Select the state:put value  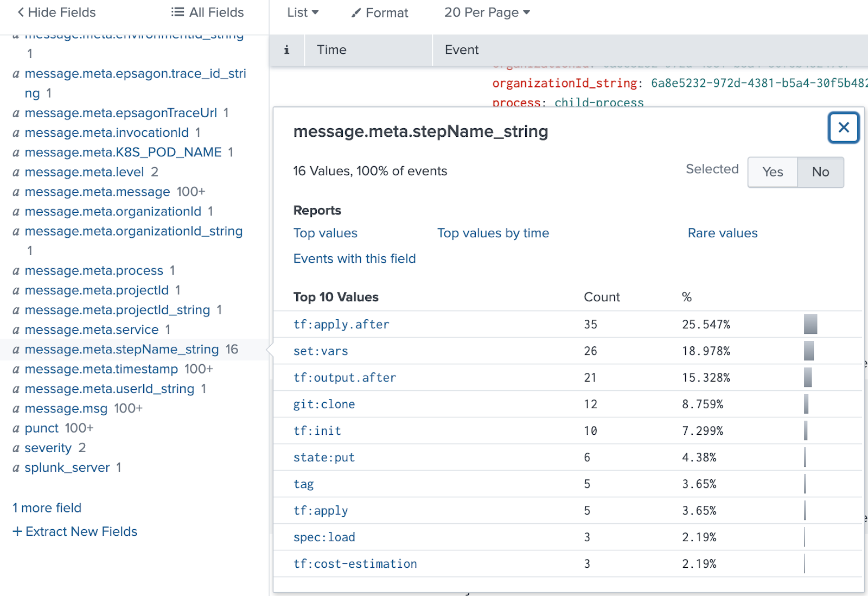[x=324, y=458]
